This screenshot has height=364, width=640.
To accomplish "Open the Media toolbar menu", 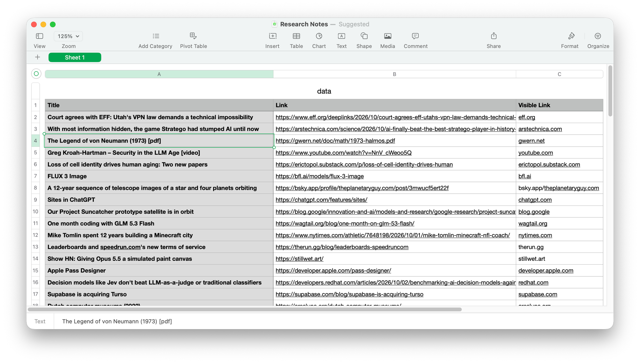I will point(388,36).
